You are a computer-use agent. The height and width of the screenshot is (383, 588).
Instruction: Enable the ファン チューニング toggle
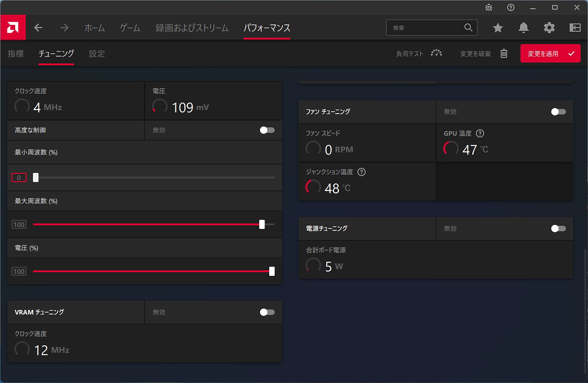pos(558,112)
